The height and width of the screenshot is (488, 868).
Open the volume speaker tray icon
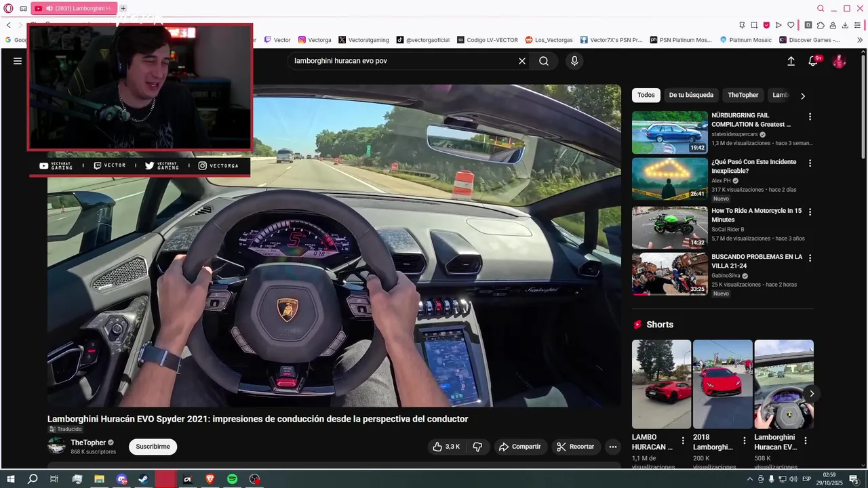(793, 479)
